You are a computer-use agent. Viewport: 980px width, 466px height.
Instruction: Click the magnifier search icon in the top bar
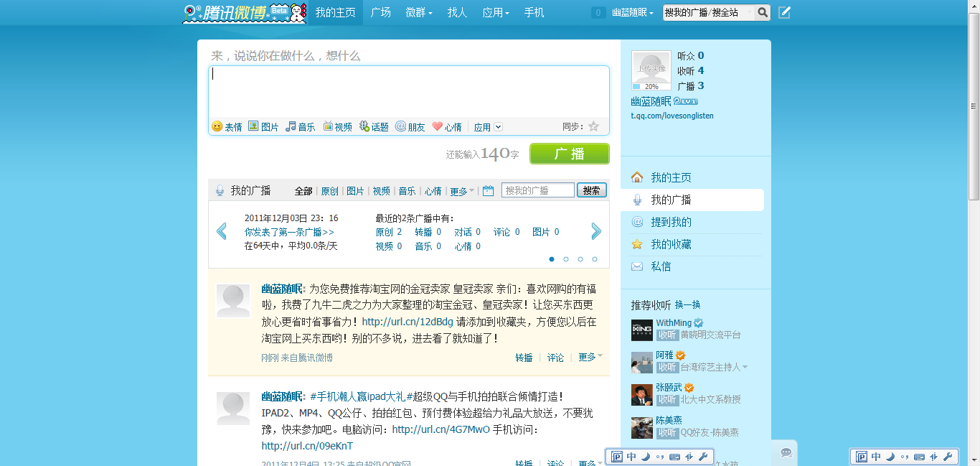pos(762,12)
